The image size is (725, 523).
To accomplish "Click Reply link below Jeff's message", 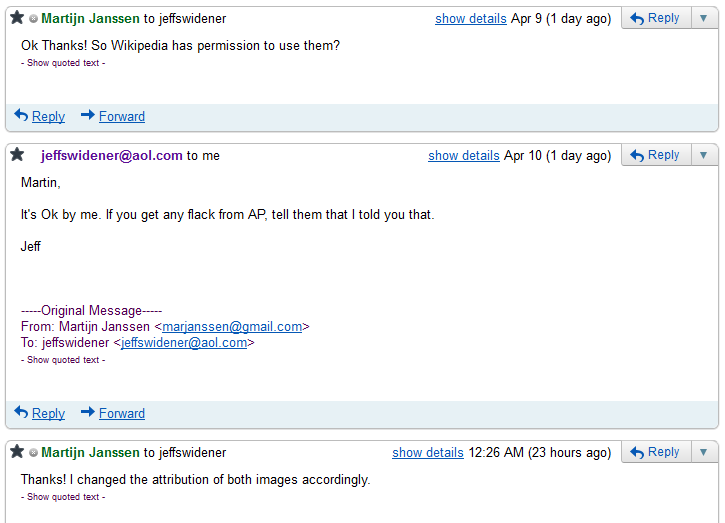I will click(x=48, y=414).
